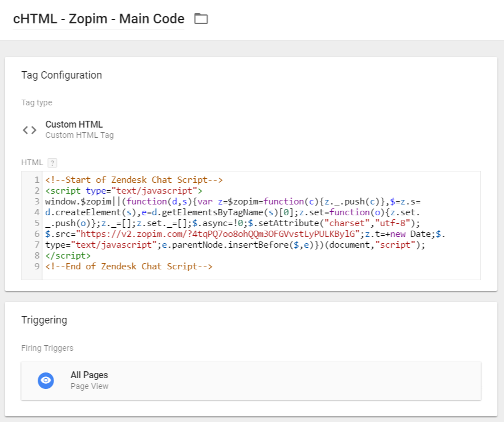This screenshot has height=422, width=504.
Task: Click the HTML field label
Action: click(32, 162)
